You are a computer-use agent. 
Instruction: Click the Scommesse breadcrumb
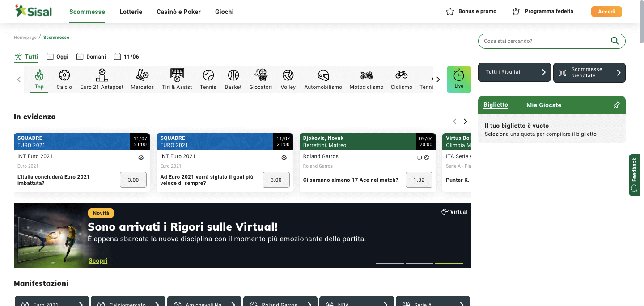coord(56,38)
